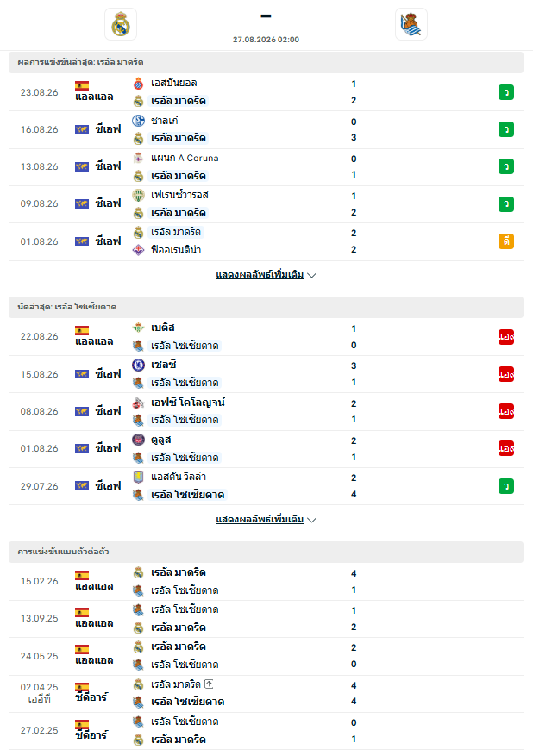Screen dimensions: 533x756
Task: Select Fiorentina logo in 01.08.26 match
Action: (x=139, y=250)
